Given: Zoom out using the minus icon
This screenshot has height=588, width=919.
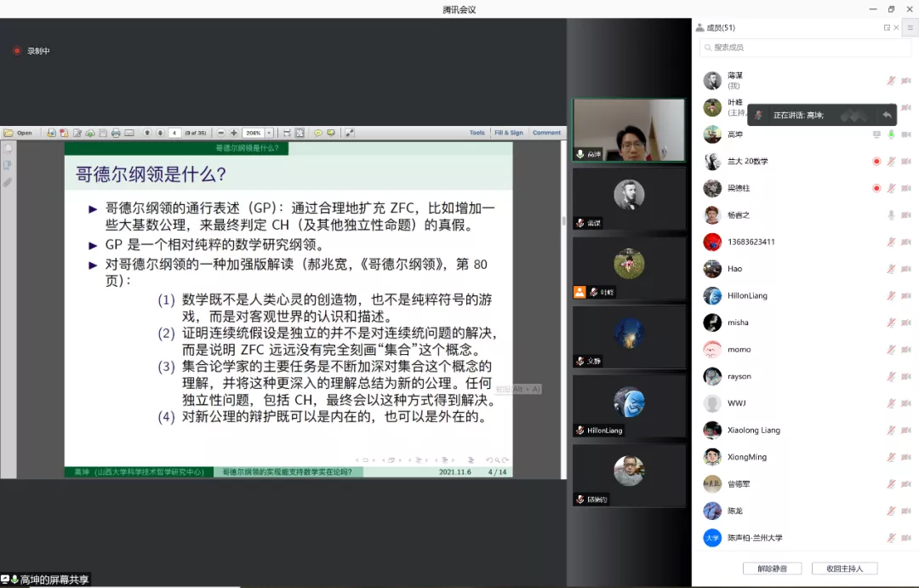Looking at the screenshot, I should pyautogui.click(x=221, y=133).
